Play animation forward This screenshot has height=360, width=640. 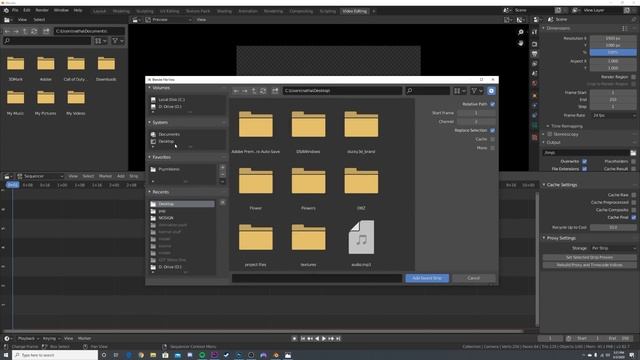324,338
